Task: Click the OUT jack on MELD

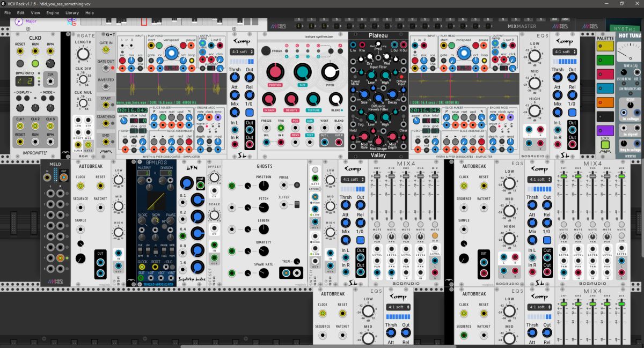Action: click(64, 177)
